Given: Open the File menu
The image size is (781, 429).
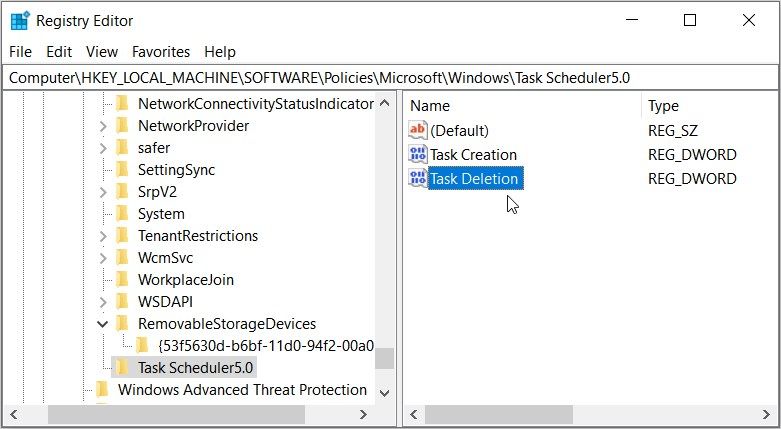Looking at the screenshot, I should point(20,52).
